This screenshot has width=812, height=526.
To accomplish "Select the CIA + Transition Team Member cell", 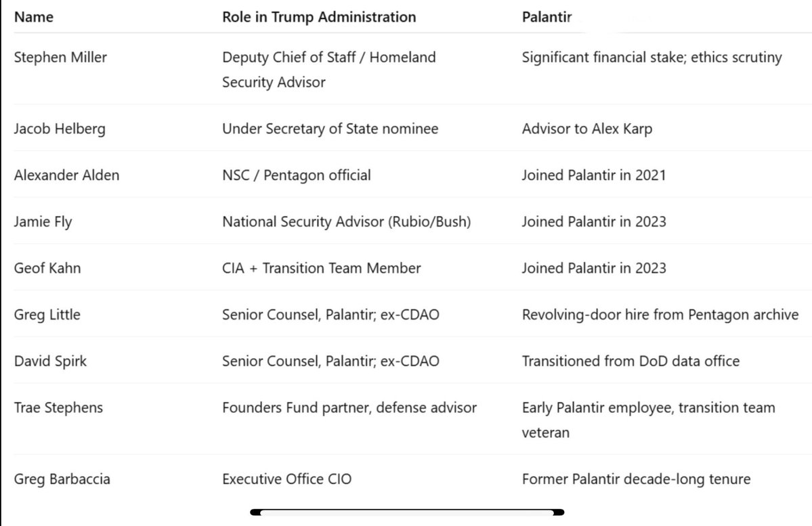I will 321,268.
